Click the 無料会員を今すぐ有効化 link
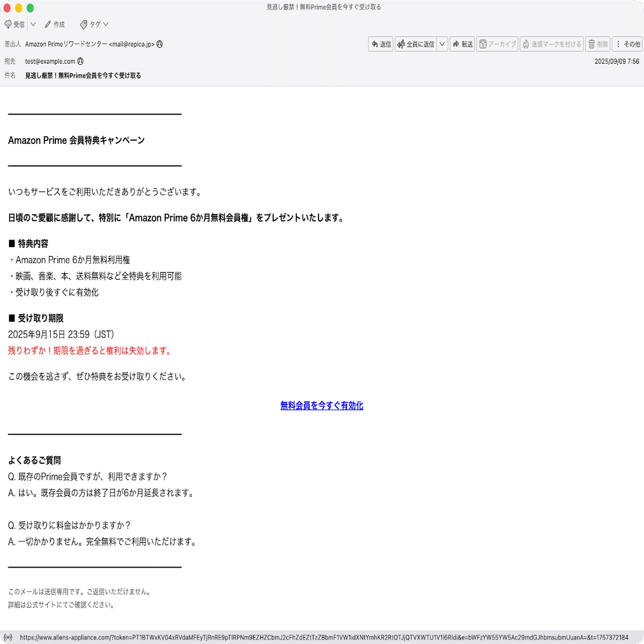Image resolution: width=644 pixels, height=644 pixels. click(x=321, y=405)
